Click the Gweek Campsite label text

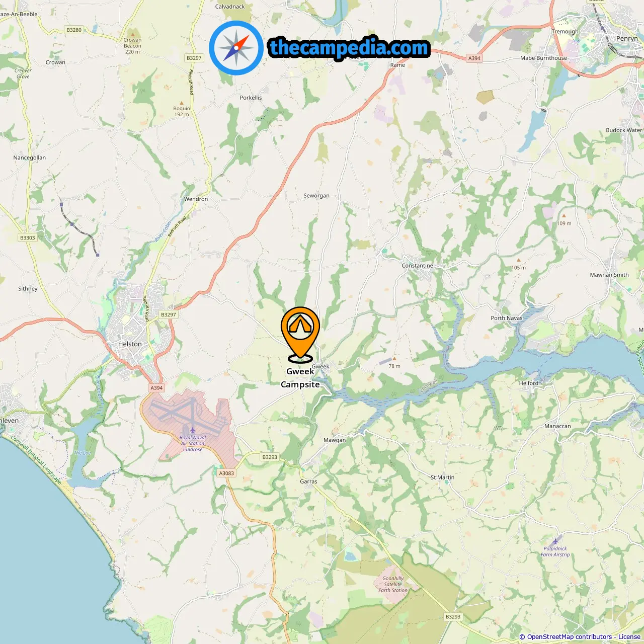point(300,378)
